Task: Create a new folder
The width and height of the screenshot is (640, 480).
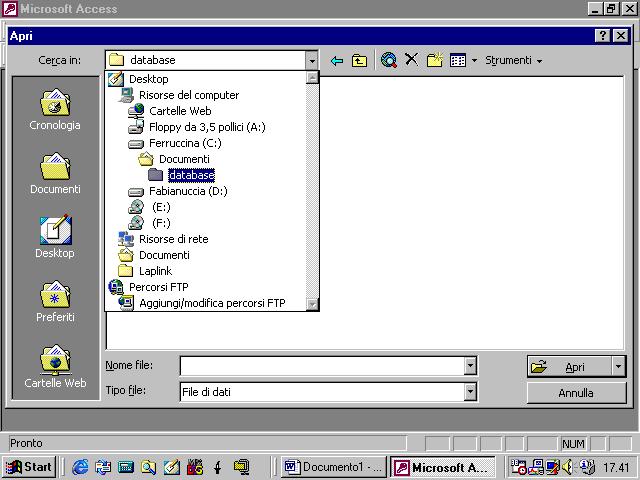Action: pos(434,60)
